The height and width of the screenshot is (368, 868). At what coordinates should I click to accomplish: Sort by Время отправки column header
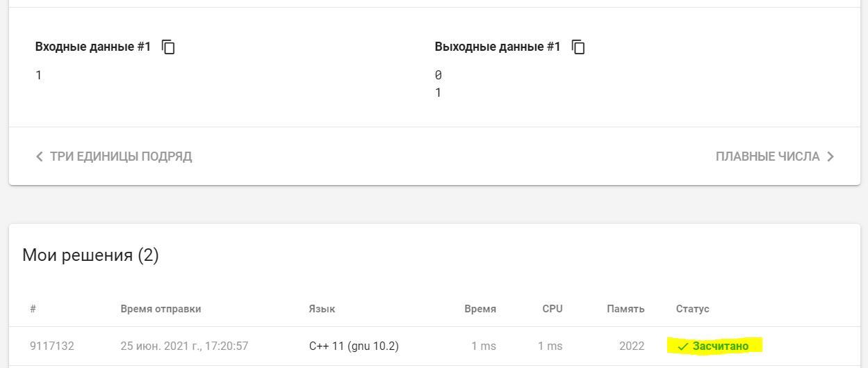[x=161, y=309]
